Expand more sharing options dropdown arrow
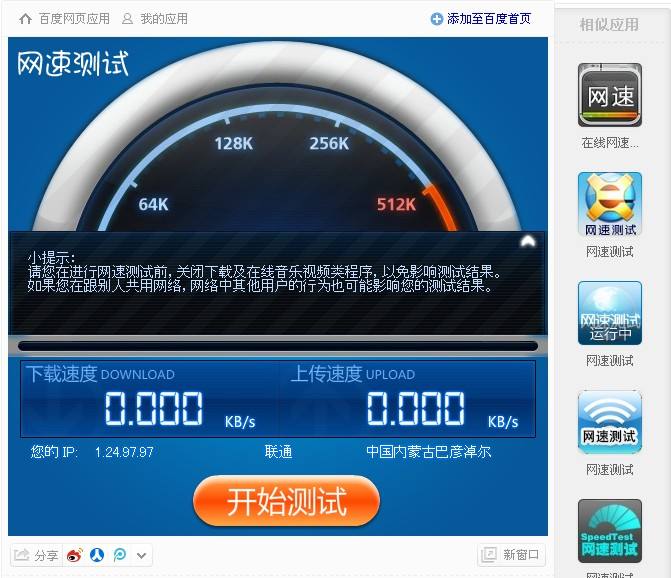Viewport: 671px width, 578px height. pyautogui.click(x=141, y=555)
